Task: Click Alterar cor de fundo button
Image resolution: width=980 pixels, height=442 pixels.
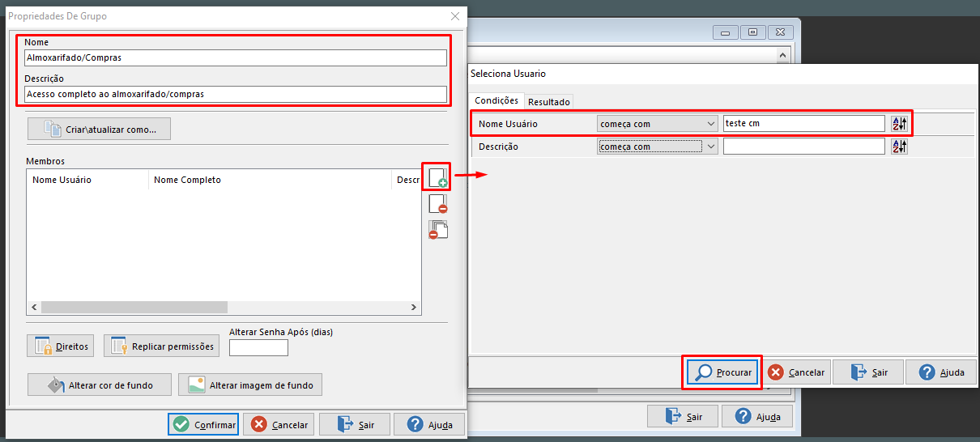Action: [100, 385]
